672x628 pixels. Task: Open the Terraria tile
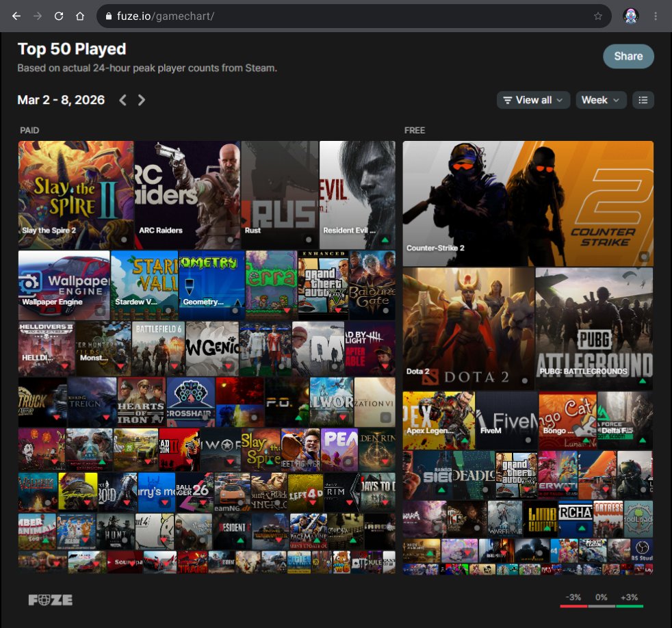pyautogui.click(x=271, y=285)
